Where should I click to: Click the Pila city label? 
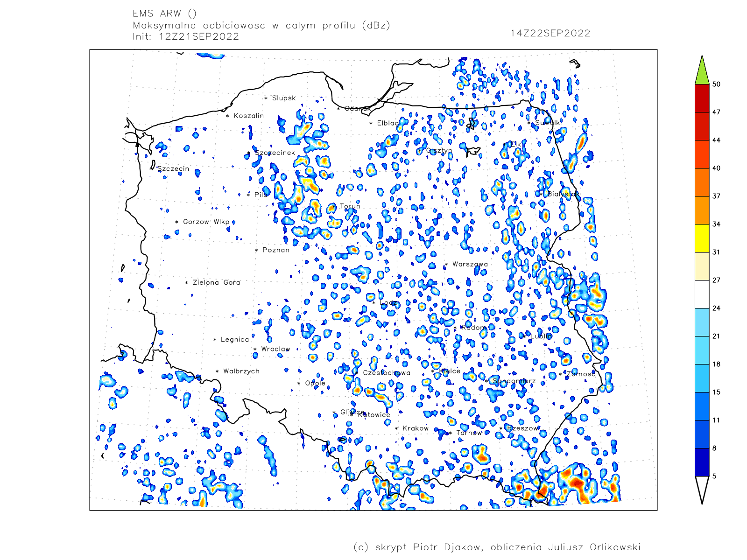[261, 195]
